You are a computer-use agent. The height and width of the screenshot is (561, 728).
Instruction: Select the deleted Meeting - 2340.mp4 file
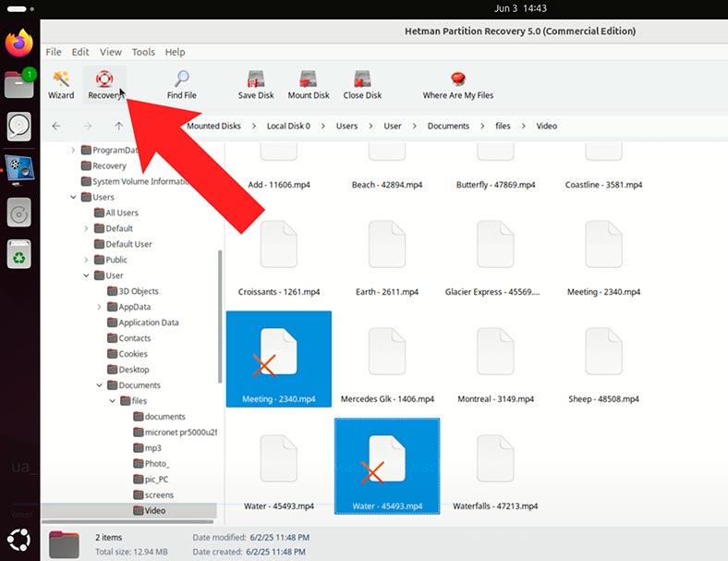point(279,359)
